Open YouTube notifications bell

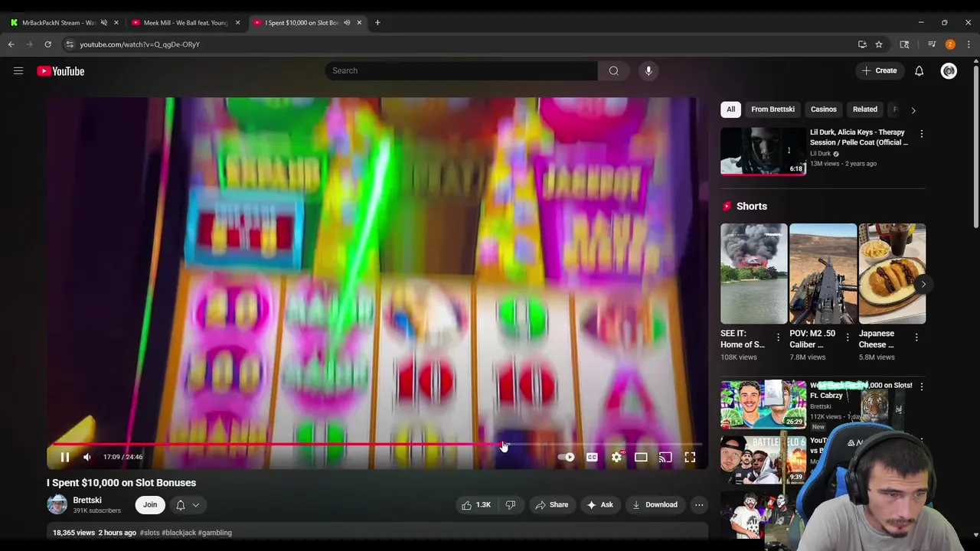pos(919,71)
